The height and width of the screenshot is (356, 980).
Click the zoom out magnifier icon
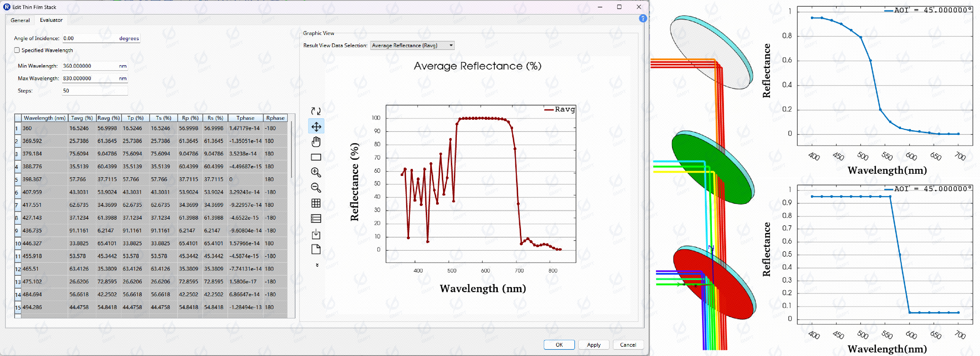point(316,187)
